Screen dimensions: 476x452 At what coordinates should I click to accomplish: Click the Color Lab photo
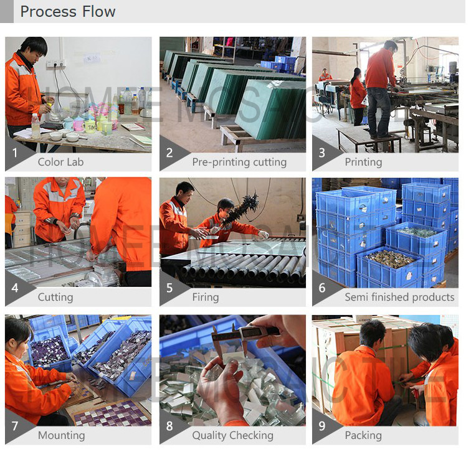pos(79,95)
